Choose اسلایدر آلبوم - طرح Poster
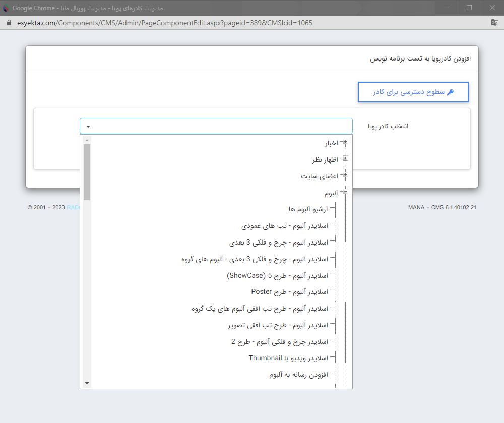504x423 pixels. tap(289, 292)
